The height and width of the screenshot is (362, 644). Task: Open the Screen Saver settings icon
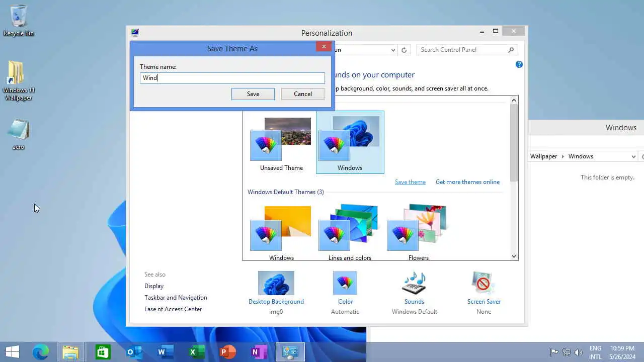coord(484,283)
